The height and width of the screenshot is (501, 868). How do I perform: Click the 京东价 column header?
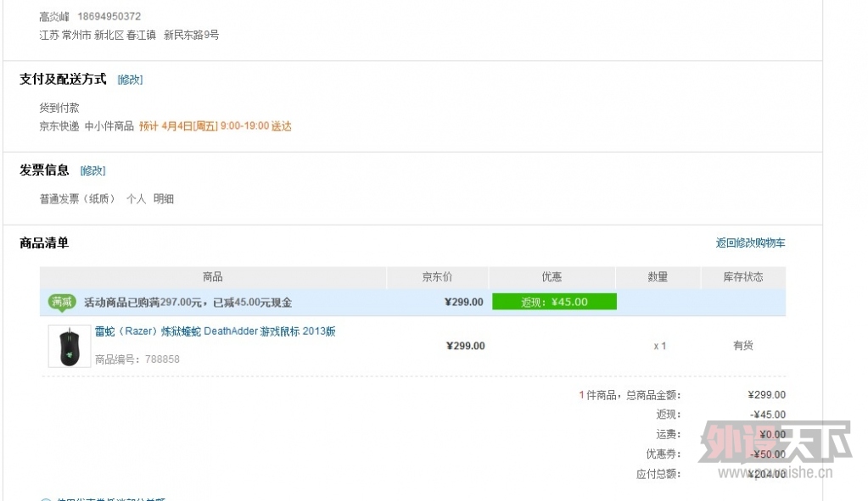pos(437,276)
